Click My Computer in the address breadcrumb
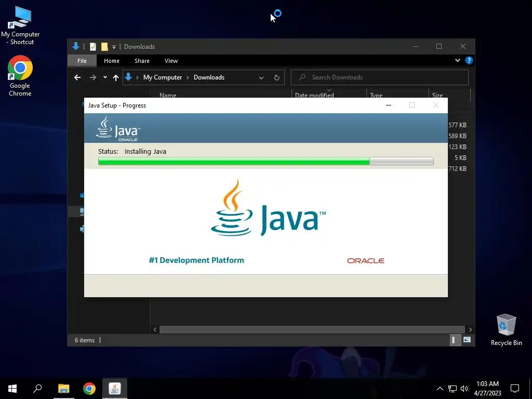The image size is (532, 399). (x=163, y=77)
